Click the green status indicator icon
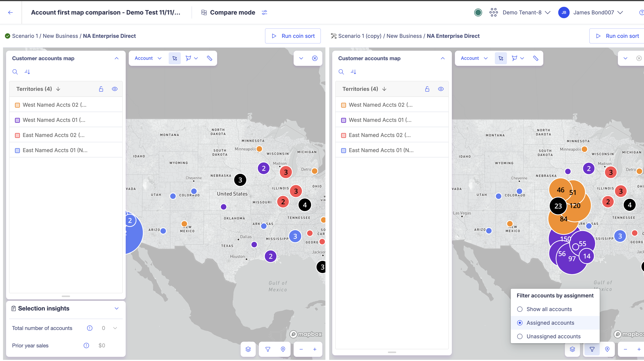The height and width of the screenshot is (361, 644). 478,12
